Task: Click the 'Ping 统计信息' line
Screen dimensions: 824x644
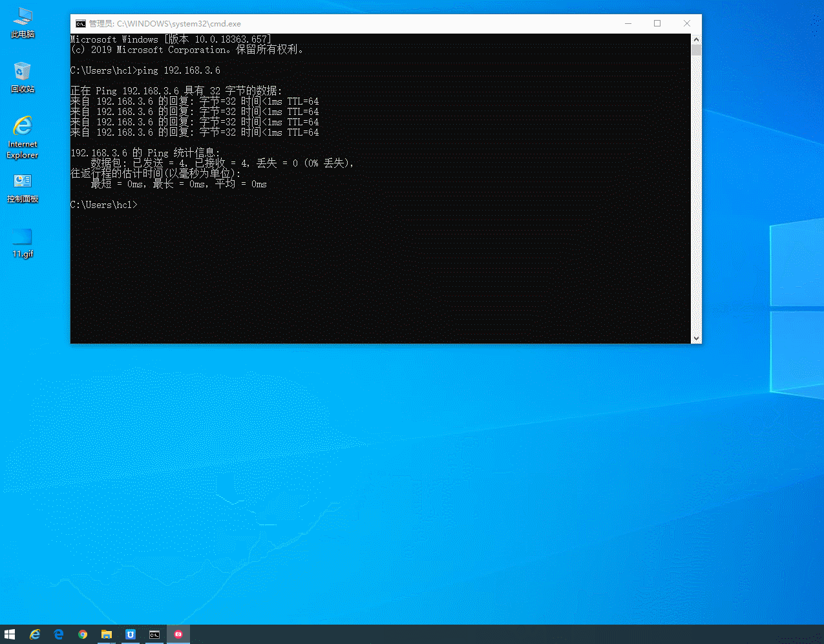Action: (x=145, y=153)
